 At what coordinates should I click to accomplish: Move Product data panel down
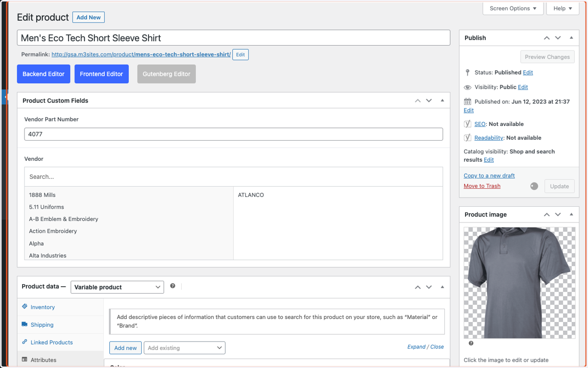[x=429, y=287]
